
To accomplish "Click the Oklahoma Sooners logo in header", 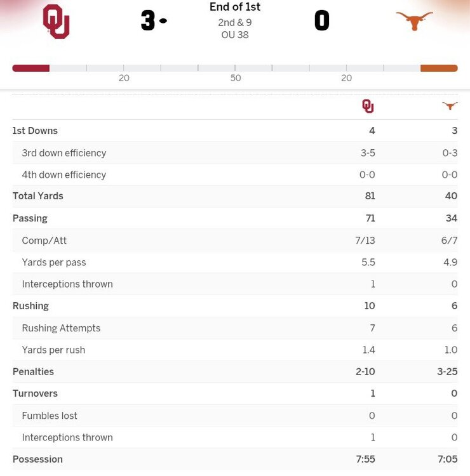I will [56, 22].
